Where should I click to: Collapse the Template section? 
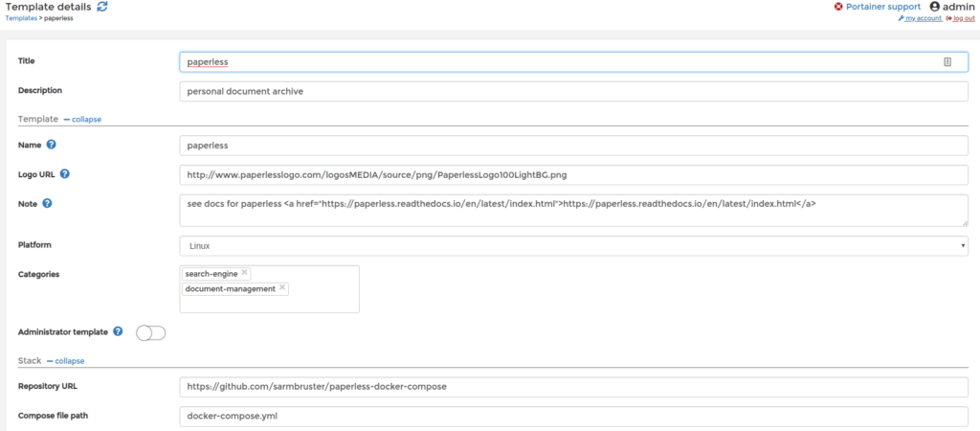point(82,119)
